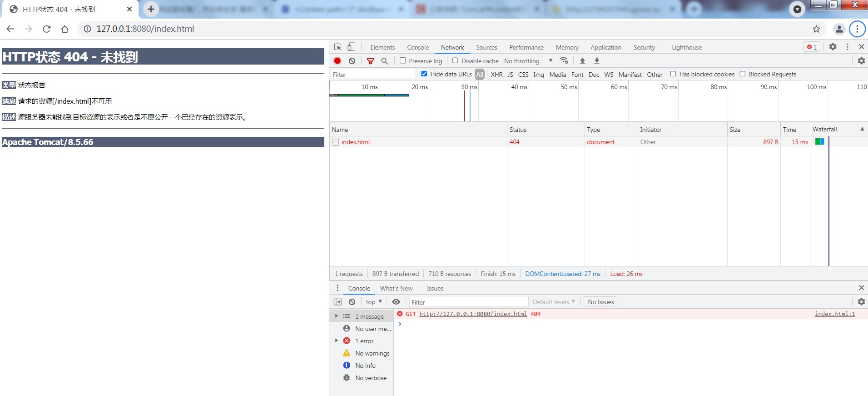This screenshot has height=396, width=868.
Task: Clear the network log
Action: pyautogui.click(x=352, y=60)
